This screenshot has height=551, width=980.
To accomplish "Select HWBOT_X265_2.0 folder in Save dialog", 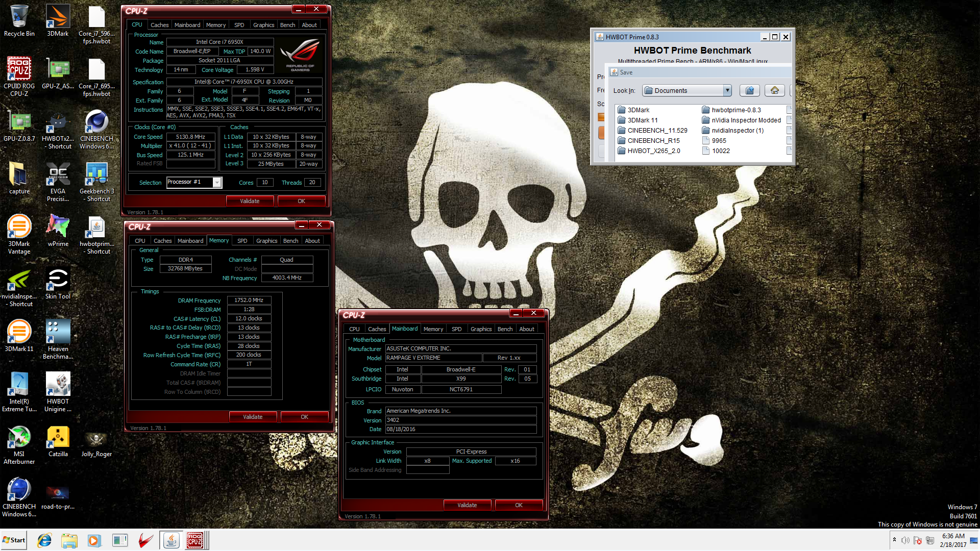I will click(649, 151).
